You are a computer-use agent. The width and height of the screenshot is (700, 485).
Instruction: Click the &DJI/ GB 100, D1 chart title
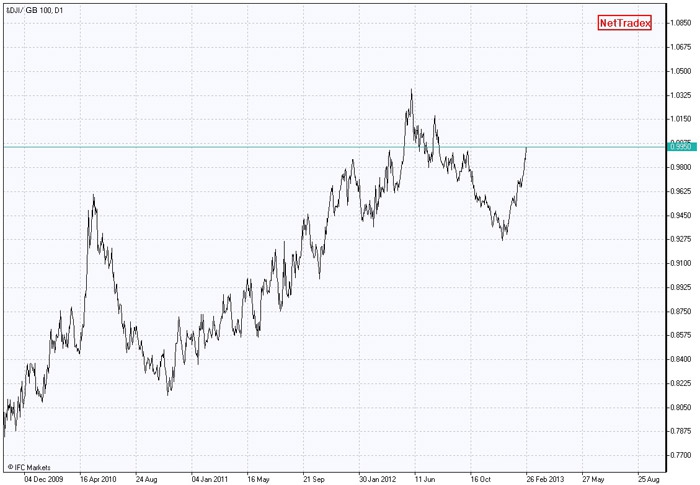click(x=37, y=10)
